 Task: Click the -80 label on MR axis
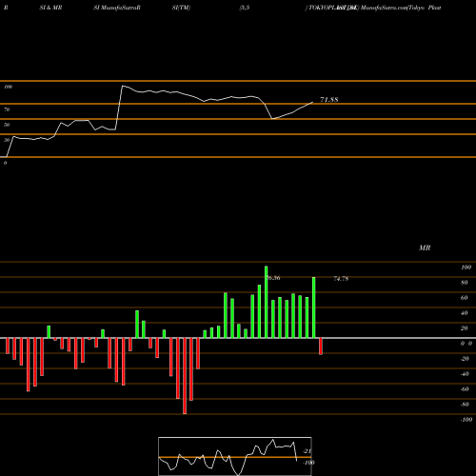[x=465, y=405]
